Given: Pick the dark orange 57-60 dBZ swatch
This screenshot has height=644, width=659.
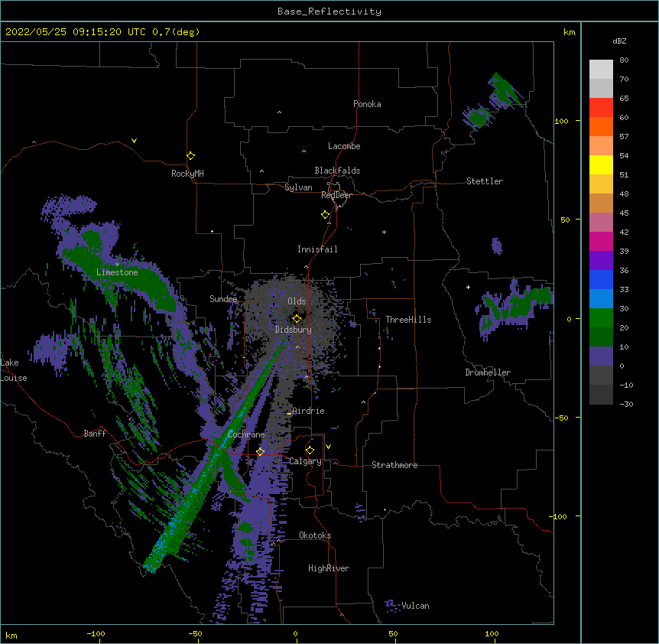Looking at the screenshot, I should pos(601,126).
